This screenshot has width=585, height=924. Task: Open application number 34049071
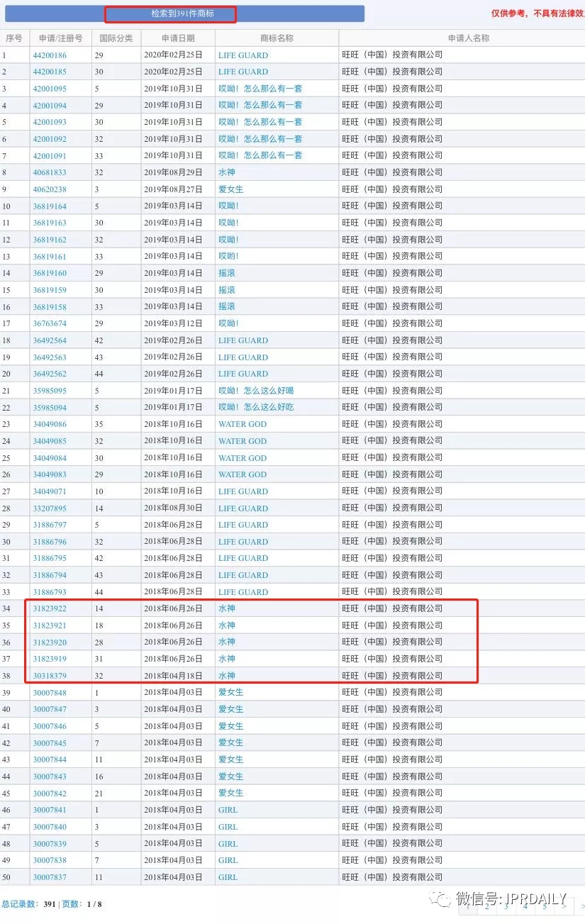(x=50, y=491)
